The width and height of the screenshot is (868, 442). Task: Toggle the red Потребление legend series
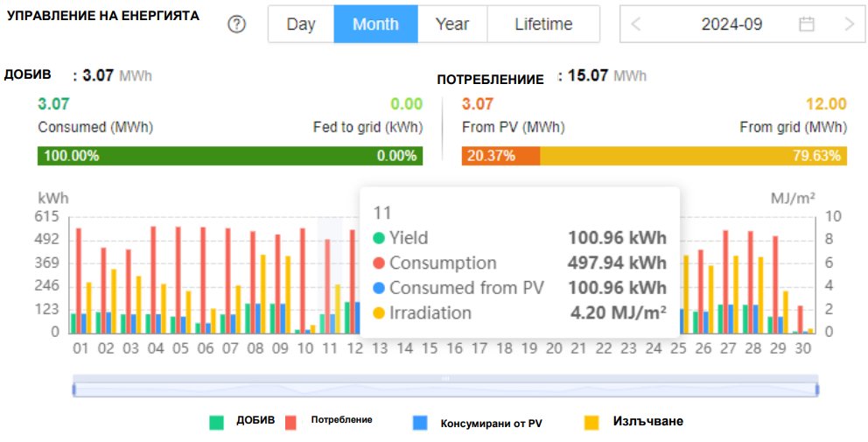click(291, 422)
